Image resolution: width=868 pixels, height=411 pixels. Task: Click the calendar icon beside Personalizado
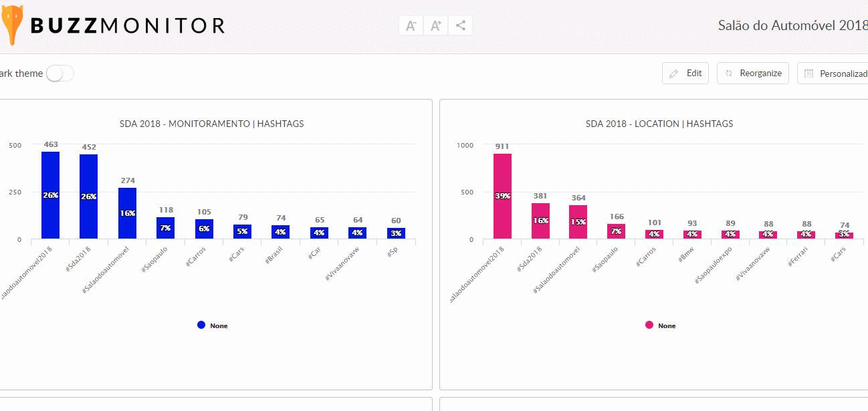coord(808,74)
